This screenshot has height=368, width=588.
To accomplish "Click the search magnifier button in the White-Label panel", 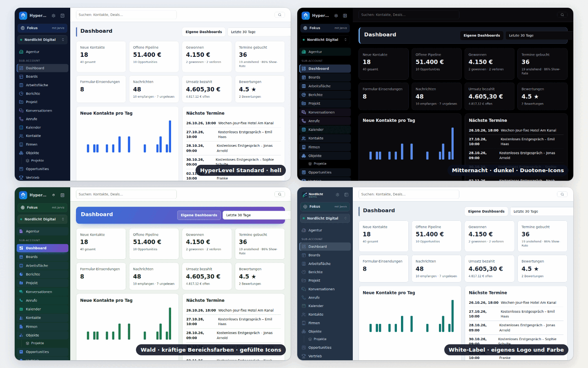I will [x=562, y=194].
